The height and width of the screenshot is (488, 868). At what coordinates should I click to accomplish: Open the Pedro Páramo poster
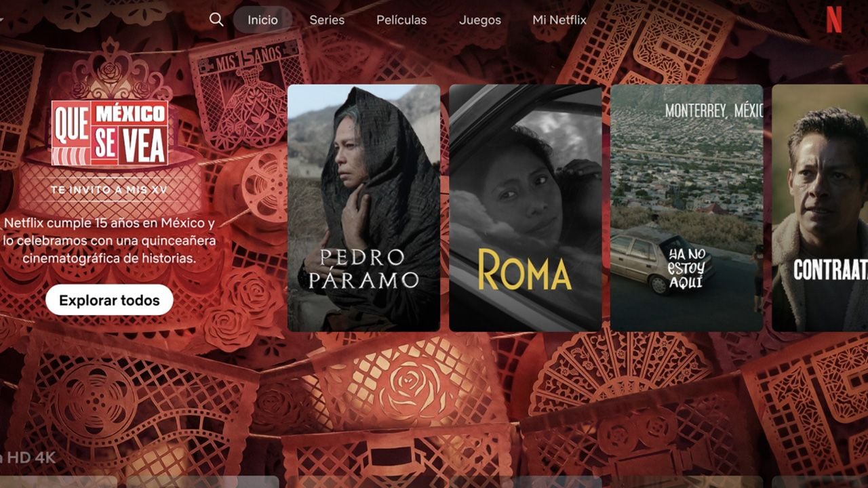coord(363,208)
